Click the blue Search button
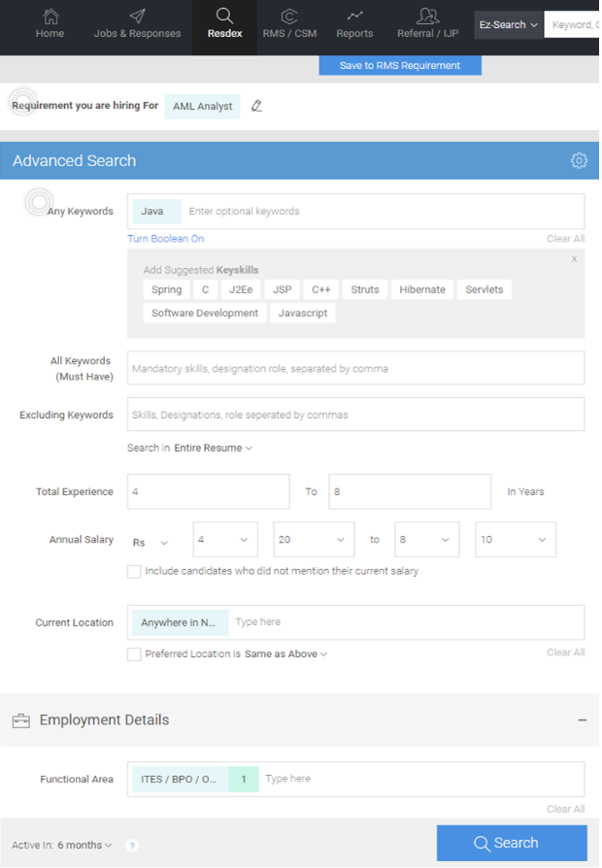This screenshot has height=868, width=602. 512,843
